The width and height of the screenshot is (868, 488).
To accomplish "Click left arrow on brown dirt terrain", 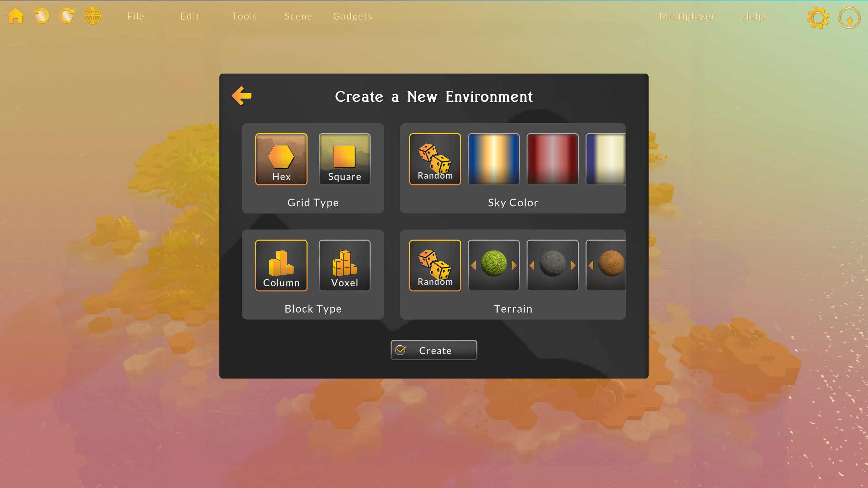I will pos(591,265).
